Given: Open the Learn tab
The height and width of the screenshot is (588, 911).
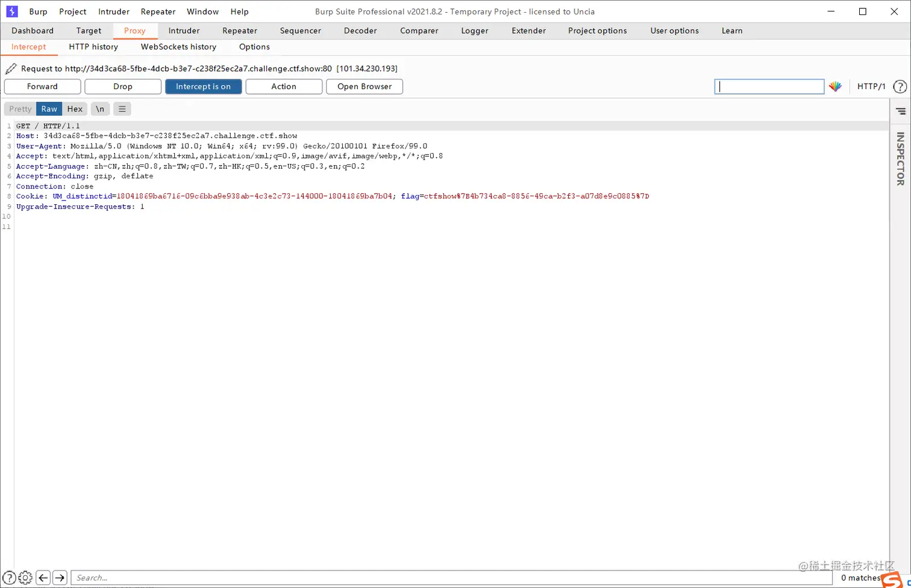Looking at the screenshot, I should tap(732, 31).
